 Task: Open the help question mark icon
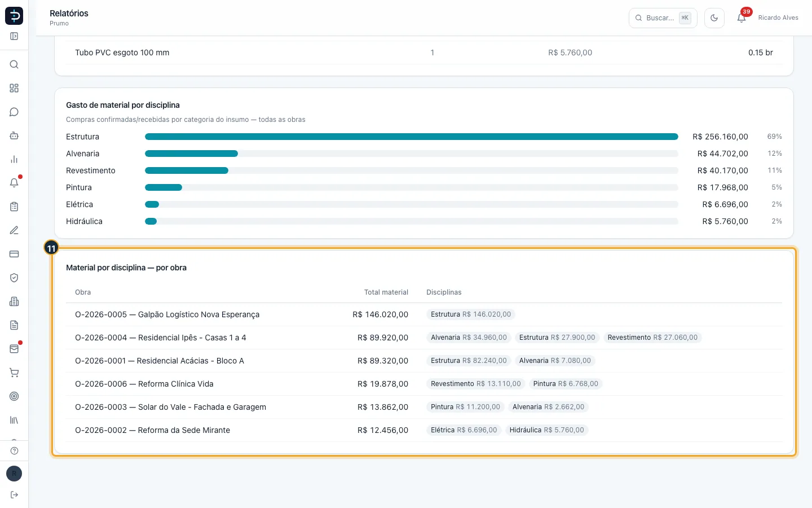point(14,450)
